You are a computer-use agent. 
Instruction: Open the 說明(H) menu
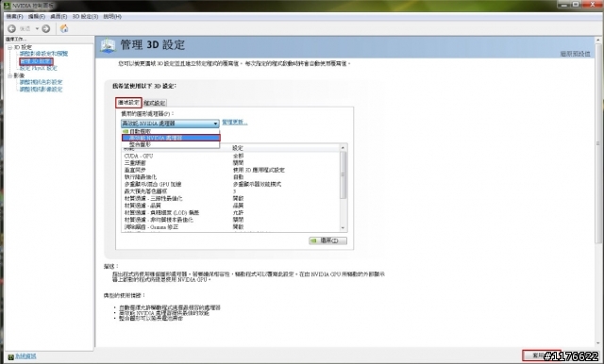[x=112, y=17]
